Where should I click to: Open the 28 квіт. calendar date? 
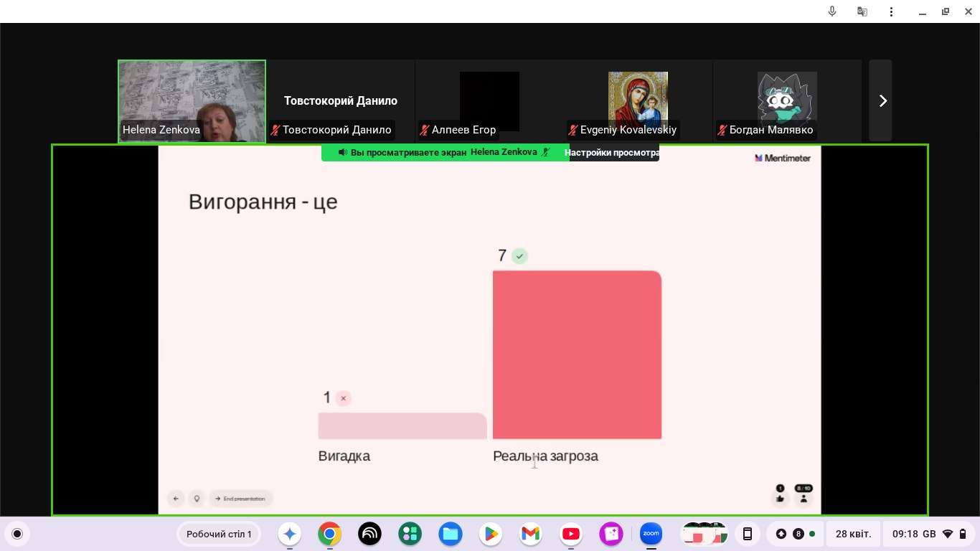[x=853, y=534]
